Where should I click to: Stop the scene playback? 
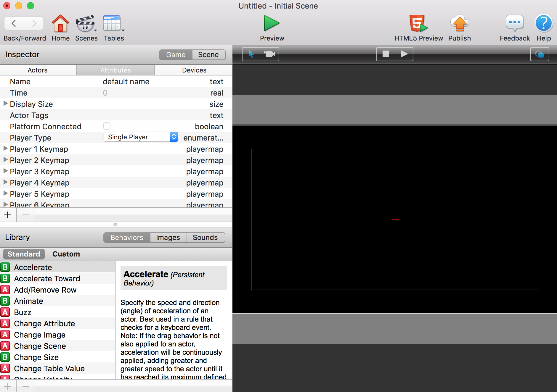point(386,54)
